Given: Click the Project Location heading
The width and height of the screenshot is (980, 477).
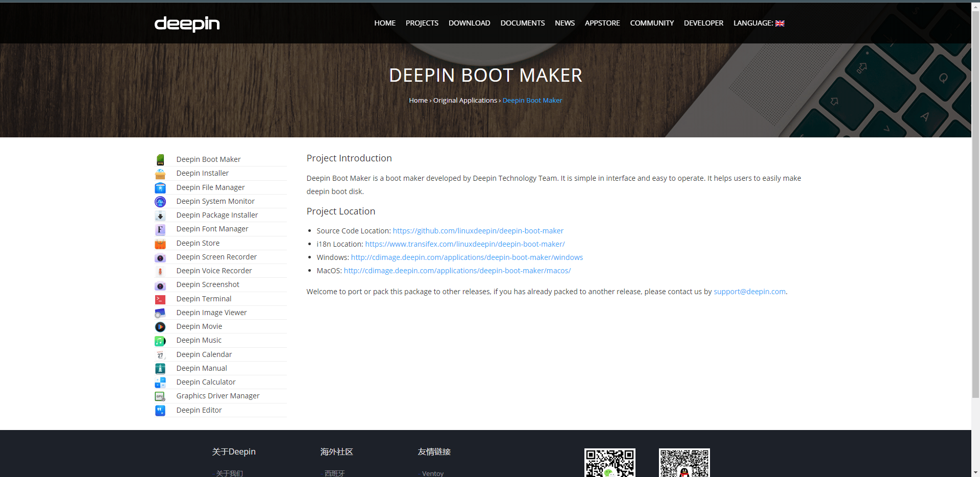Looking at the screenshot, I should pyautogui.click(x=341, y=211).
